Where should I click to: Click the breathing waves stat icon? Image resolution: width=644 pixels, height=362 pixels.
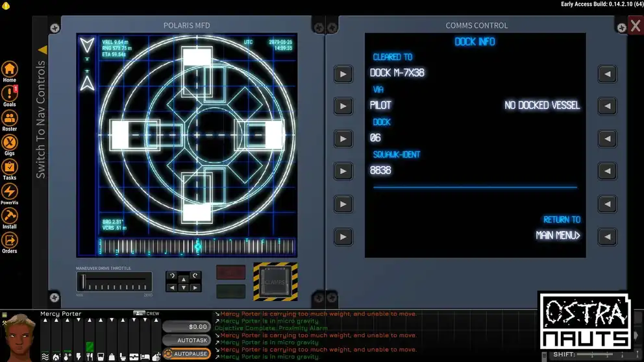tap(45, 357)
